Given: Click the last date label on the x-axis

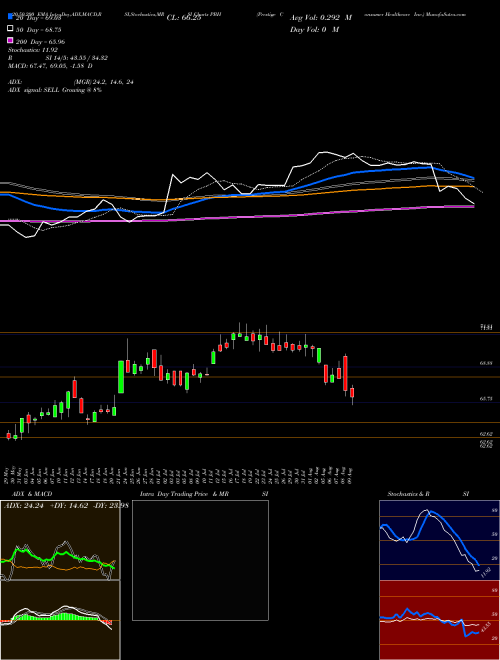Looking at the screenshot, I should pos(351,474).
